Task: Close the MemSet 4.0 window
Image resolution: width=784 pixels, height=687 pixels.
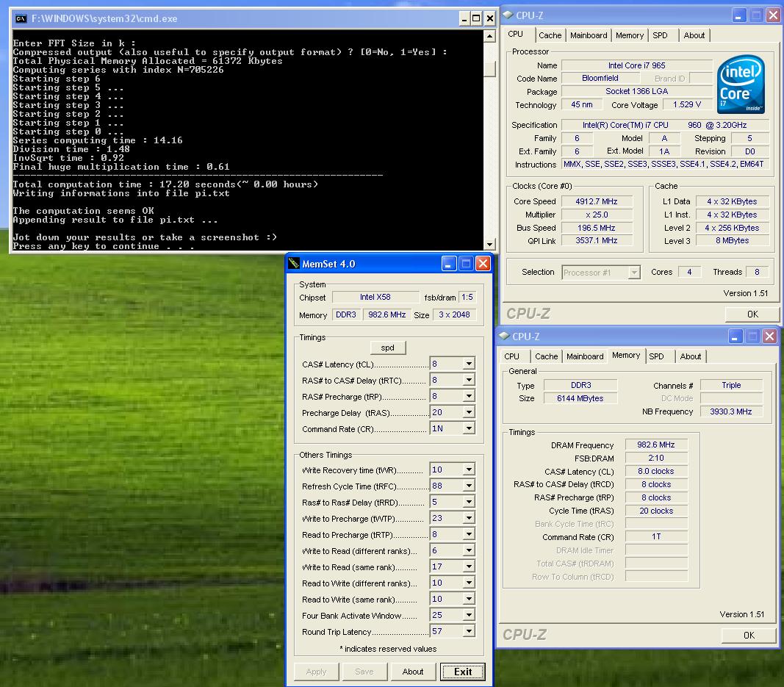Action: tap(483, 264)
